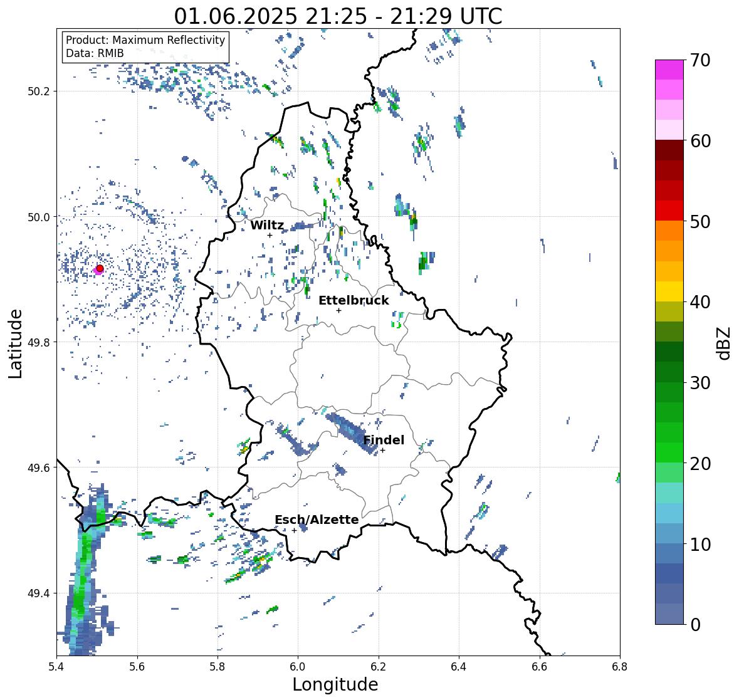Screen dimensions: 739x700
Task: Click the 30 value on the colorbar
Action: tap(700, 382)
